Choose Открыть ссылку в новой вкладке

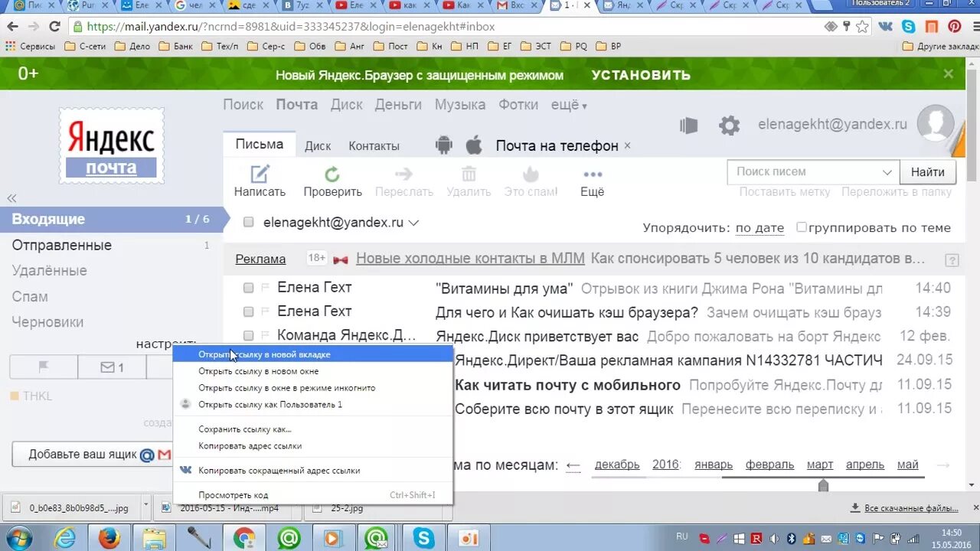[313, 354]
